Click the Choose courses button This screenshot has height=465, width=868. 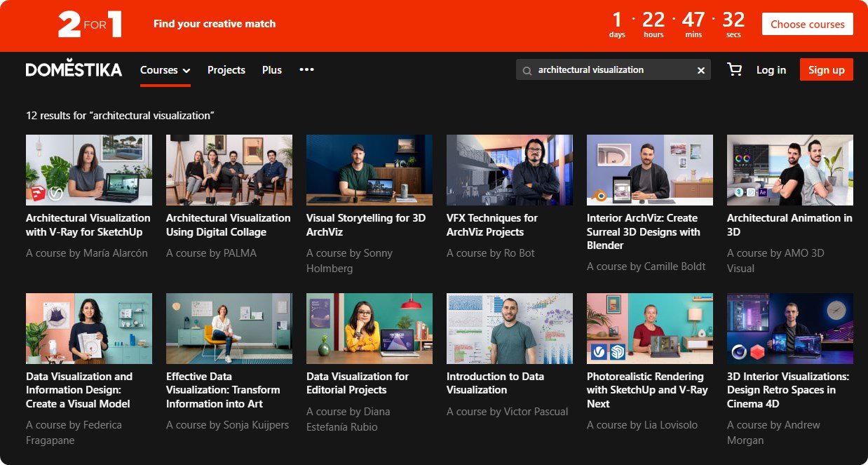808,24
